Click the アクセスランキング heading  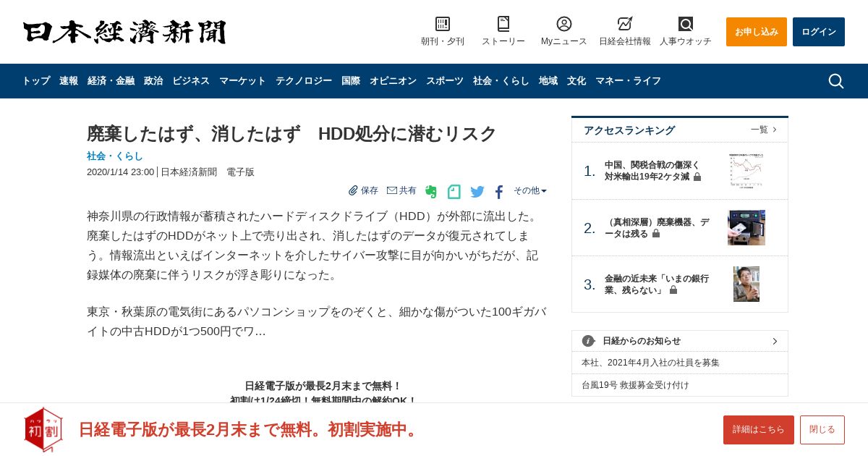coord(629,130)
